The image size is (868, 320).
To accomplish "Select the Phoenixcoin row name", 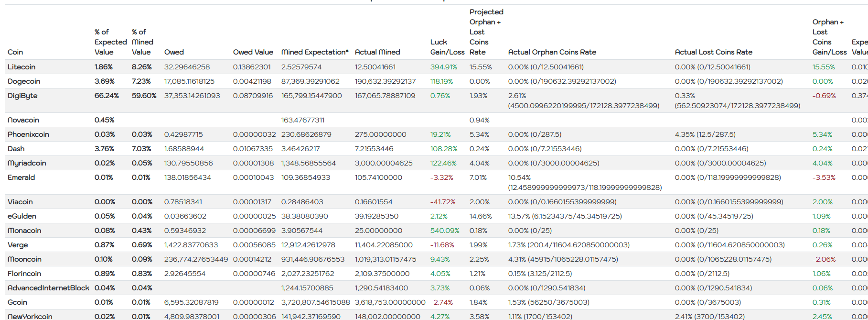I will [x=28, y=134].
